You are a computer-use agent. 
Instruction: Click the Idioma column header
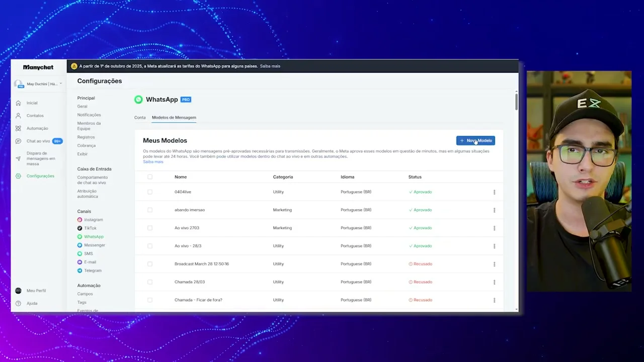click(348, 177)
